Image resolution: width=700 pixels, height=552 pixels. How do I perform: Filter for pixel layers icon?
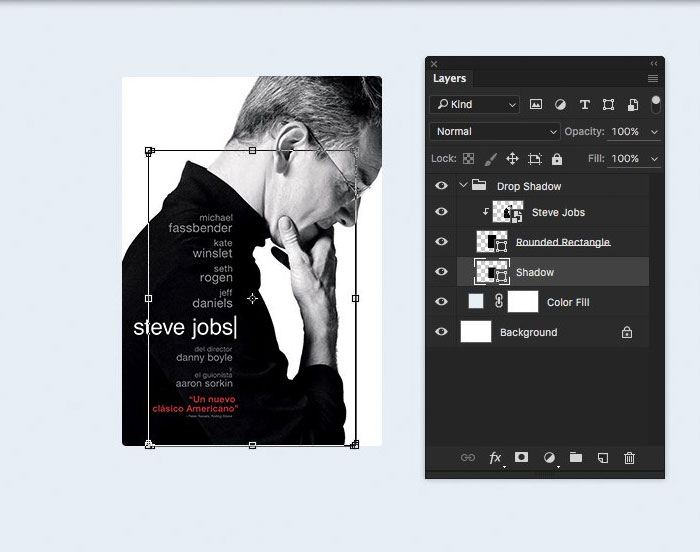point(536,105)
